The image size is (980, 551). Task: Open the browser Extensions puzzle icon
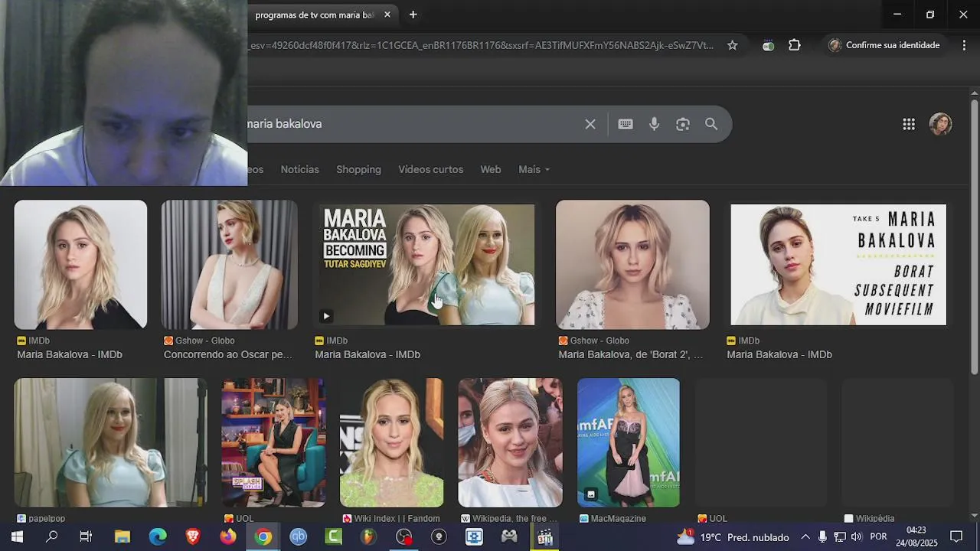795,45
